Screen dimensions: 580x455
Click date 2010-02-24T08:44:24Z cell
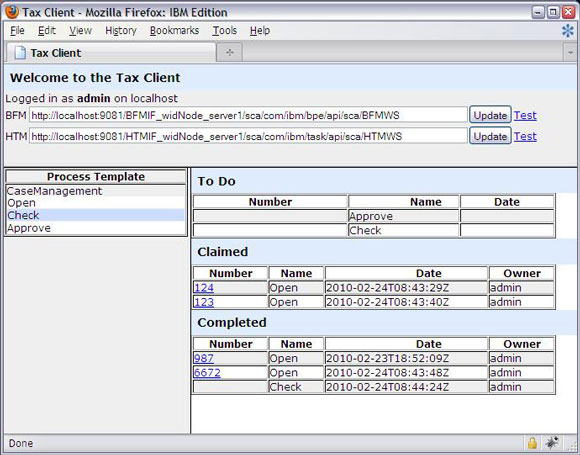pyautogui.click(x=406, y=387)
